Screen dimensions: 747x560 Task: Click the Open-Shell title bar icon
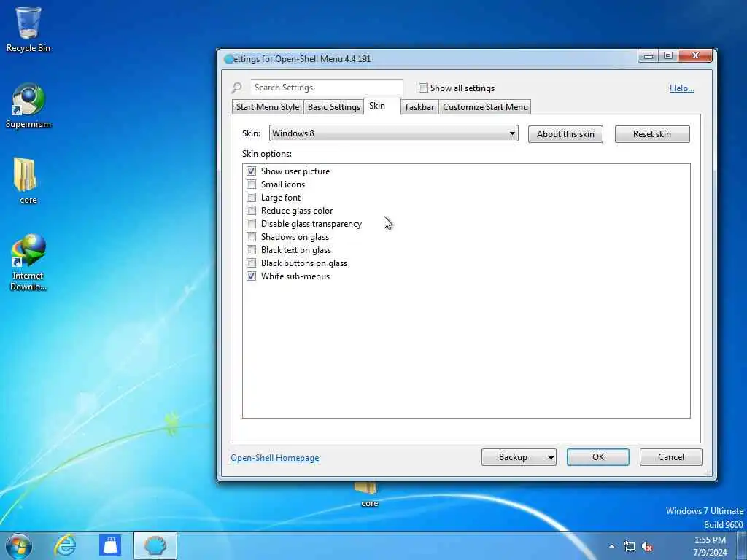coord(229,59)
